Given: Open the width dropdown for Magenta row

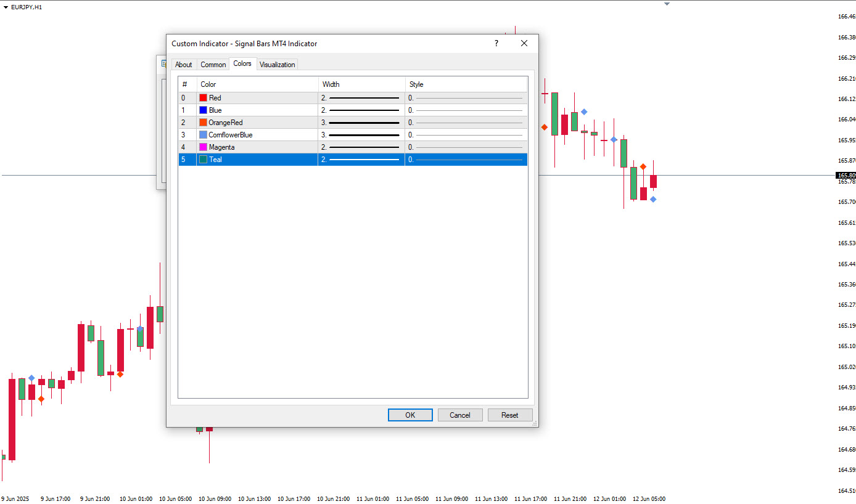Looking at the screenshot, I should click(x=361, y=147).
